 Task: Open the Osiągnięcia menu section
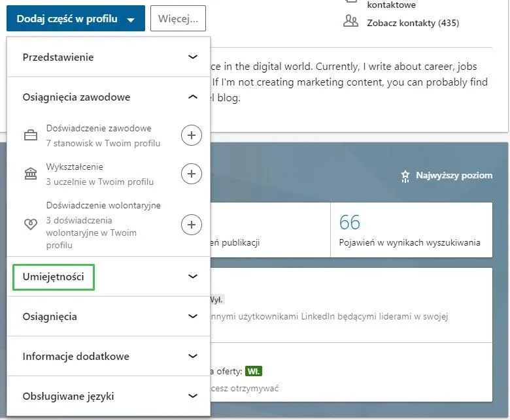(192, 316)
